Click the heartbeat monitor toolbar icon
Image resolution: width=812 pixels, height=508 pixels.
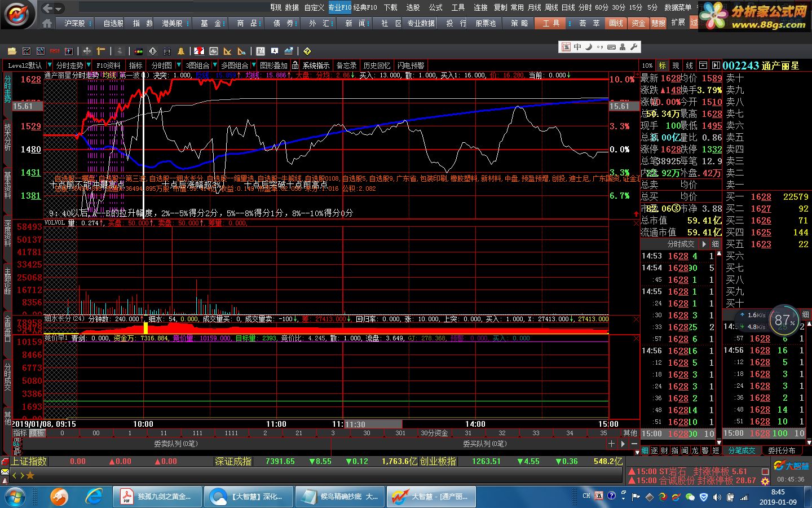tap(213, 51)
